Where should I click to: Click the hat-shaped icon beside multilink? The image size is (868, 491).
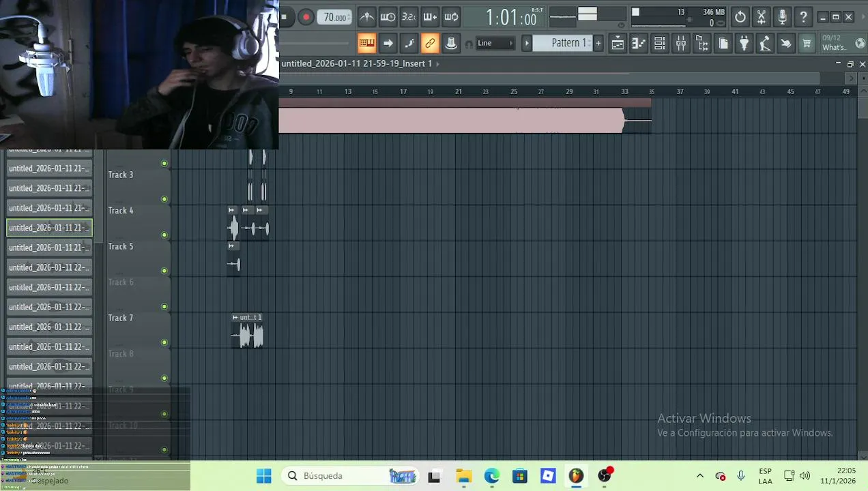(x=451, y=43)
